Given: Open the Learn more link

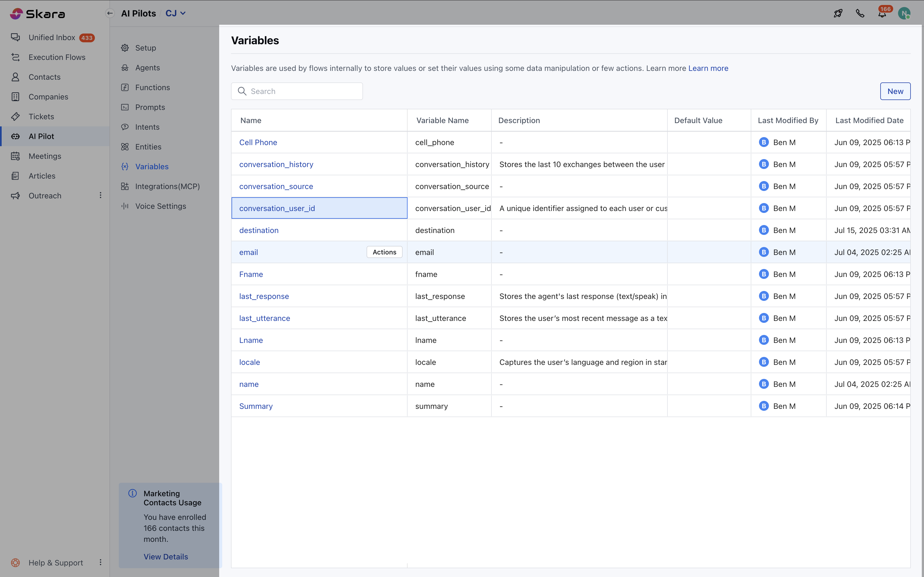Looking at the screenshot, I should point(708,68).
